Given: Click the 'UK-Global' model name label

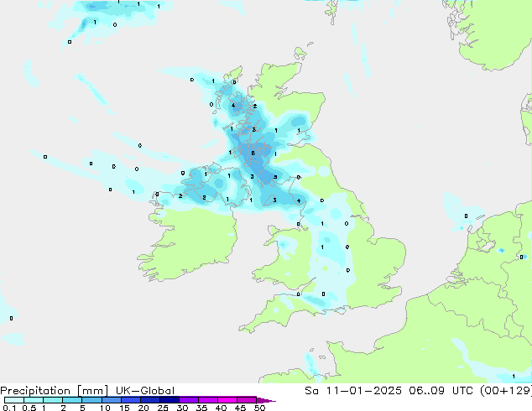Looking at the screenshot, I should (145, 391).
